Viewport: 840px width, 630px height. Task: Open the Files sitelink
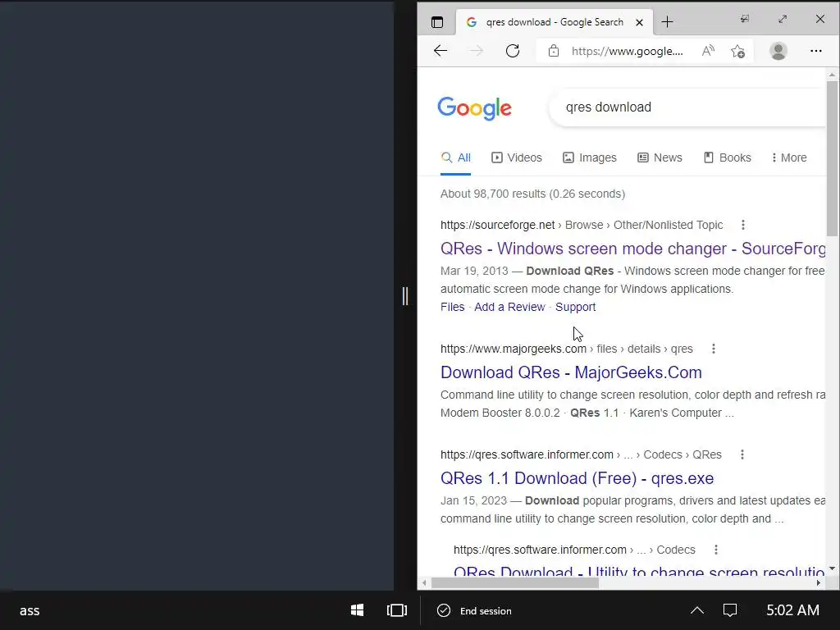pyautogui.click(x=452, y=307)
